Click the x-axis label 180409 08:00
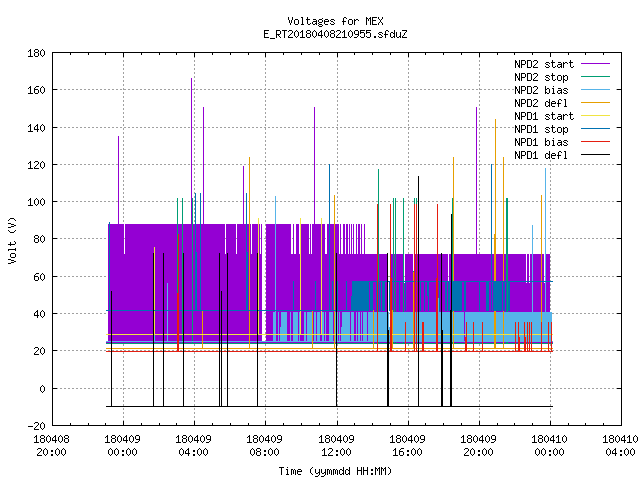The width and height of the screenshot is (640, 480). 264,446
